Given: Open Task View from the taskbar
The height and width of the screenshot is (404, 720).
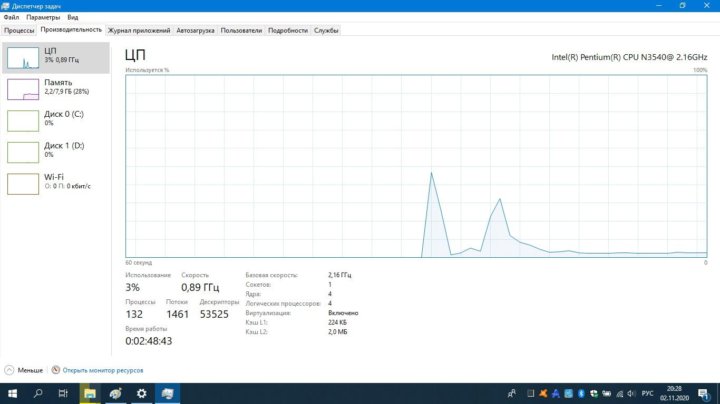Looking at the screenshot, I should coord(63,394).
